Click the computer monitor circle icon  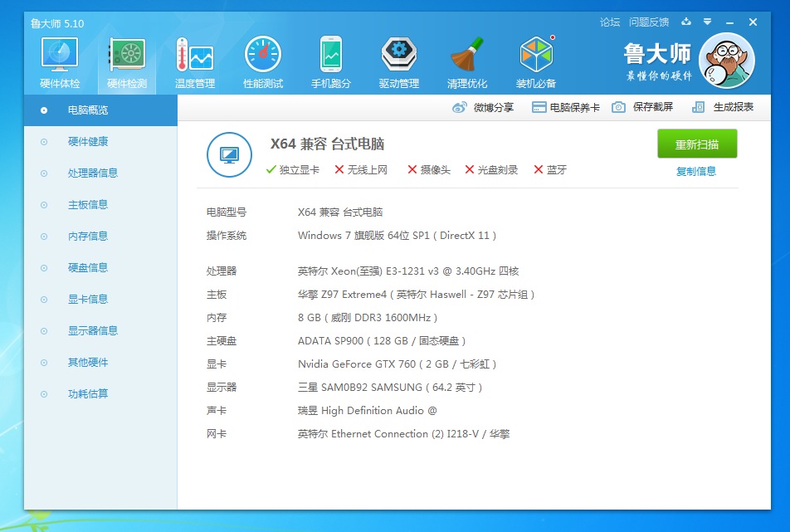229,154
